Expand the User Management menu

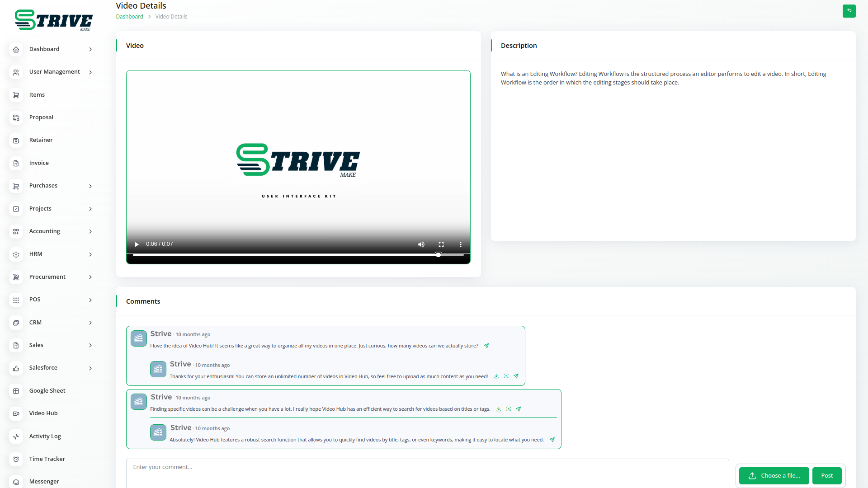coord(54,72)
